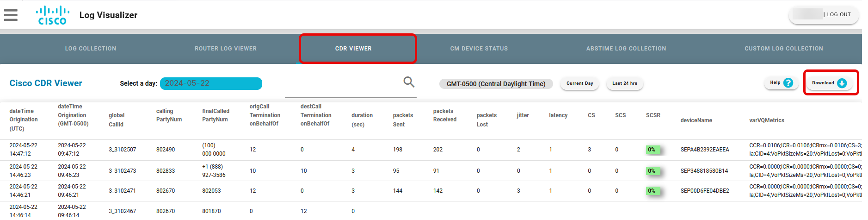Click the search magnifier icon
Viewport: 868px width, 220px height.
tap(409, 82)
